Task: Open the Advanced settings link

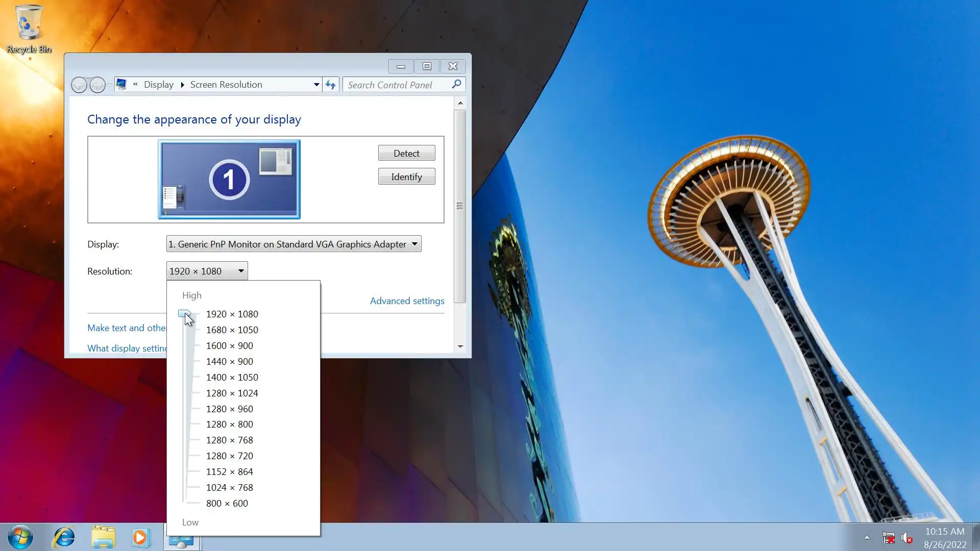Action: (407, 301)
